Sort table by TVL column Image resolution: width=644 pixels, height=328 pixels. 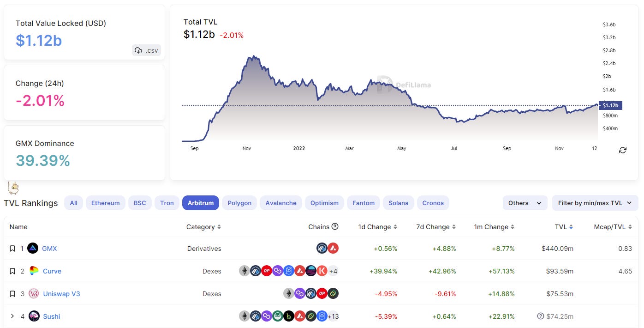pyautogui.click(x=564, y=227)
